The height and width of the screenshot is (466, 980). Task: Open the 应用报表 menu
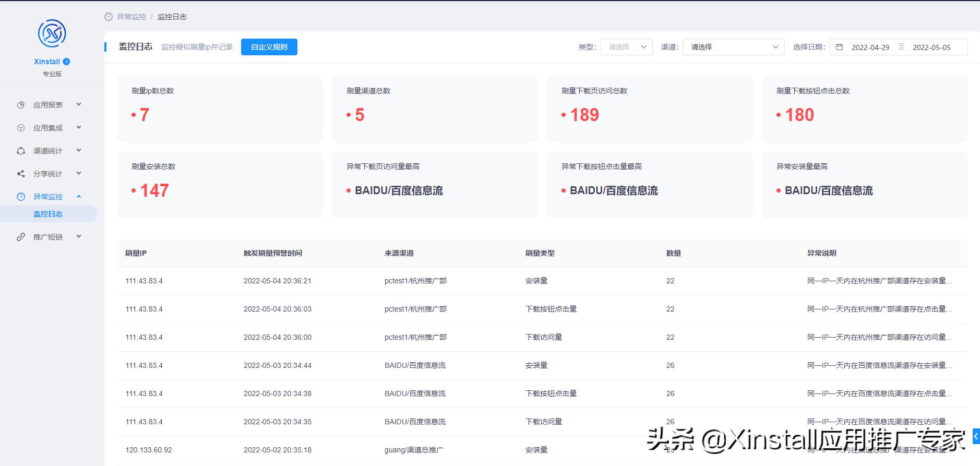[49, 105]
